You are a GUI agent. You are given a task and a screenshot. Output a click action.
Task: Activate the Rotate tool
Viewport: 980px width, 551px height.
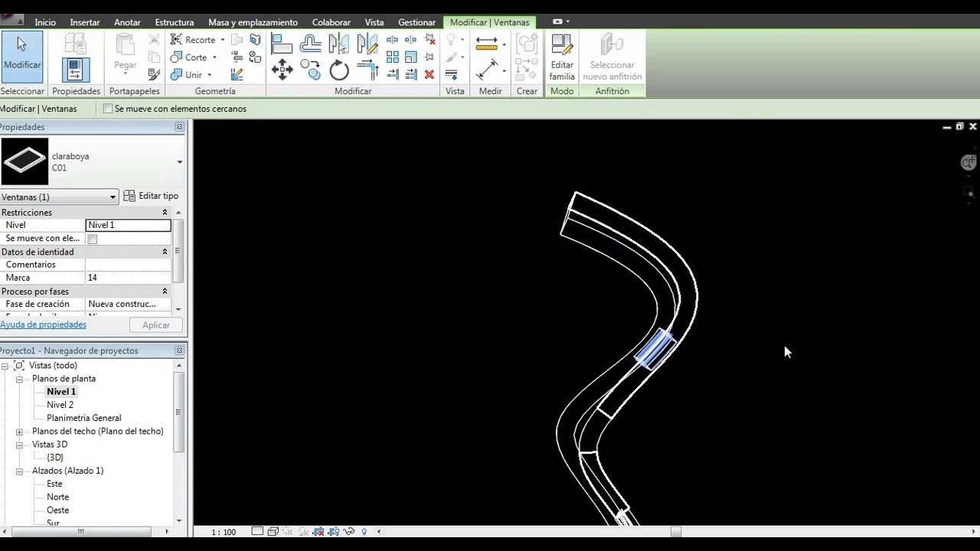click(x=339, y=71)
